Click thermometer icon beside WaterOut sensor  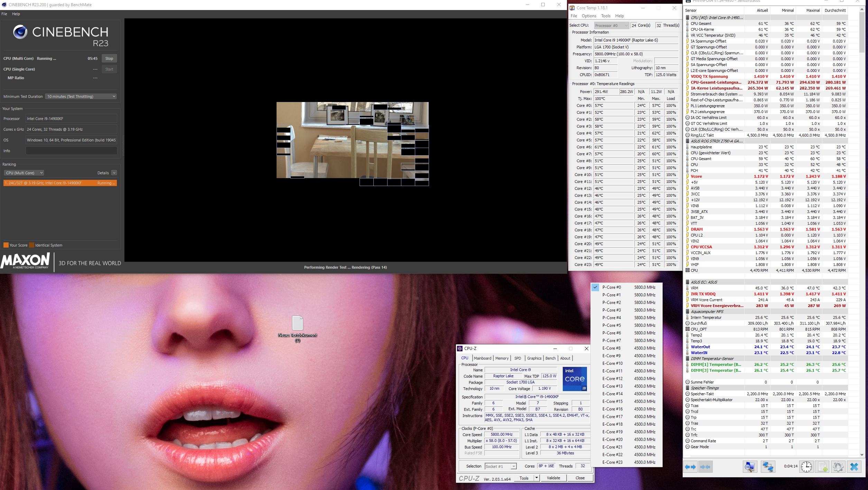[687, 347]
